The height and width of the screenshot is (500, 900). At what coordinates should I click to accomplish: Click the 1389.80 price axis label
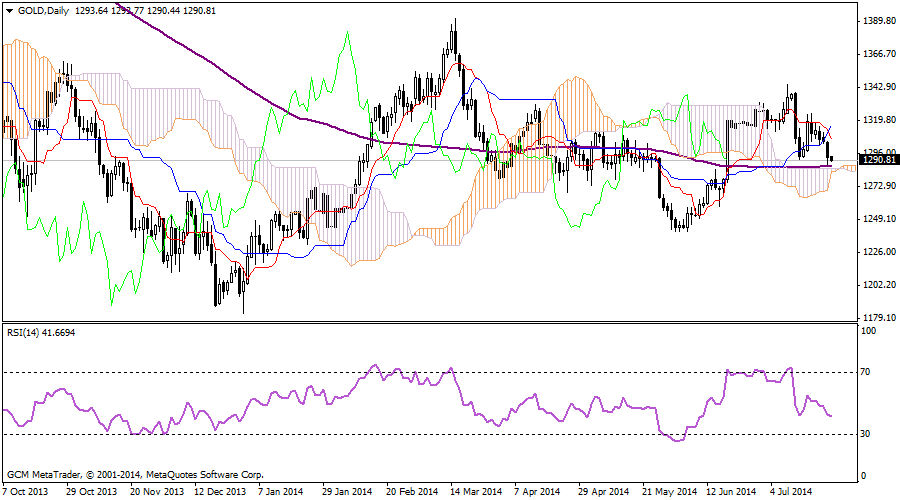click(x=879, y=21)
